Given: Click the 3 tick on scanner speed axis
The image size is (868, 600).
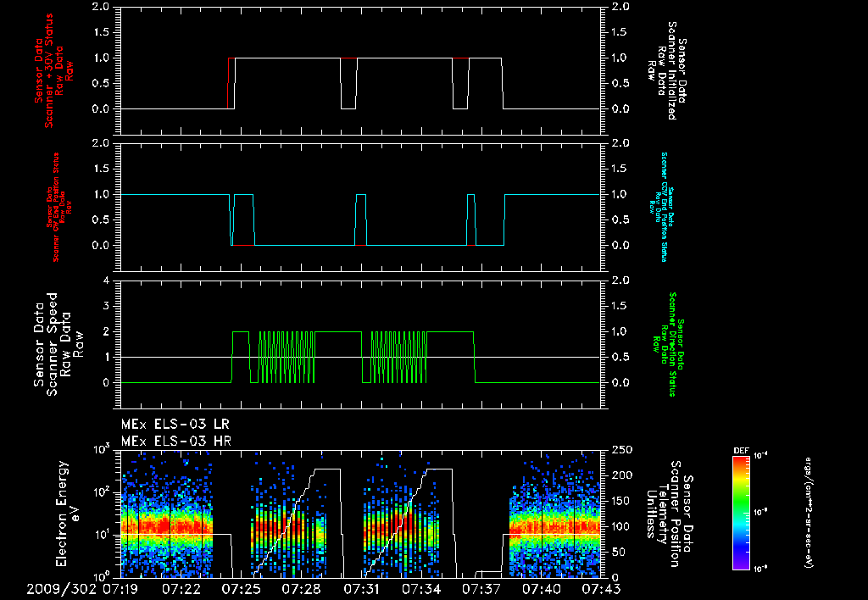Looking at the screenshot, I should (106, 306).
